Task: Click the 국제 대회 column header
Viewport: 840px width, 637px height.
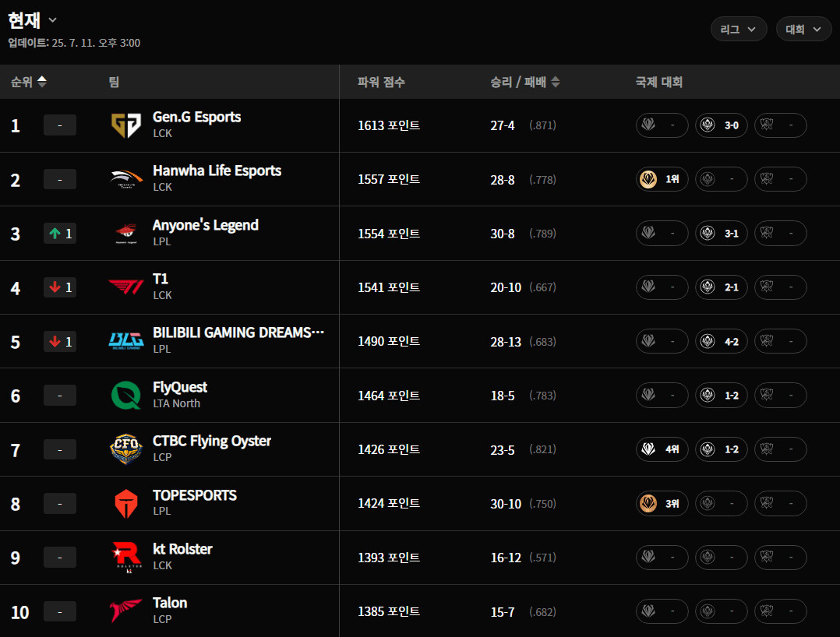Action: (659, 82)
